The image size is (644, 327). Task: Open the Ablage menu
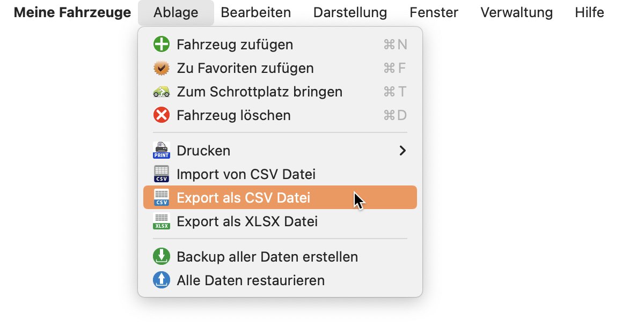point(175,12)
